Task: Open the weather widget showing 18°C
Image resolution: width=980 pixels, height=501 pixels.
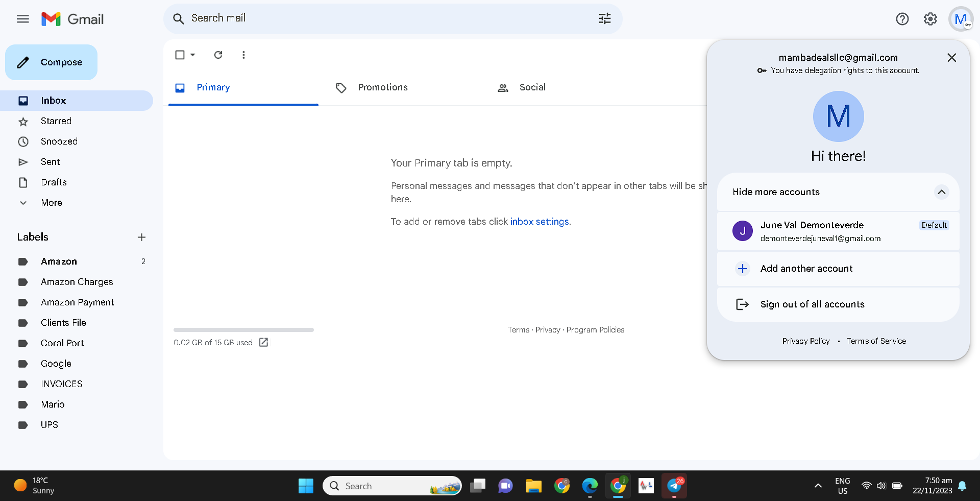Action: pyautogui.click(x=34, y=486)
